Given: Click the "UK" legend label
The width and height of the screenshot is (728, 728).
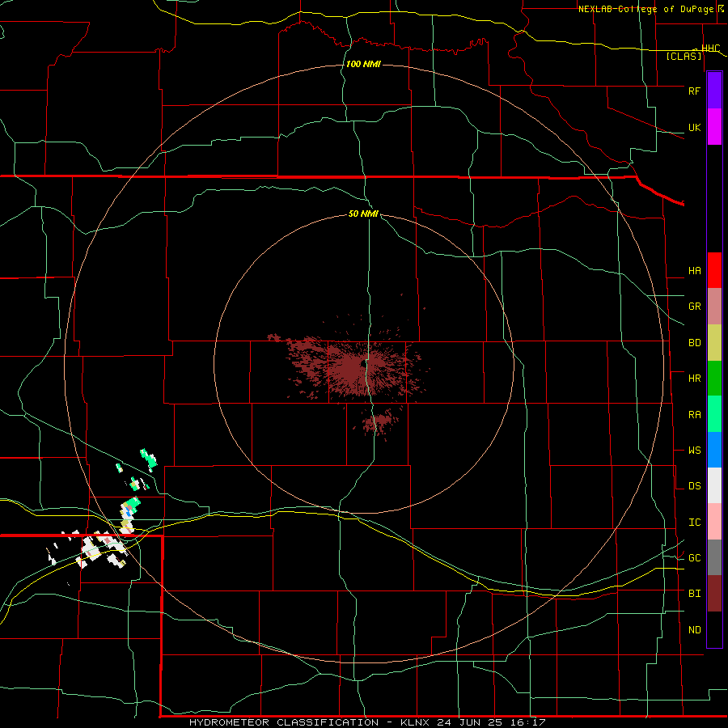Looking at the screenshot, I should (694, 127).
